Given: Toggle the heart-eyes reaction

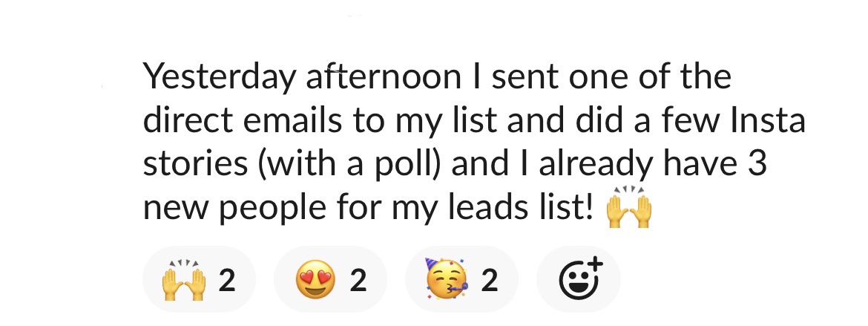Looking at the screenshot, I should click(330, 280).
